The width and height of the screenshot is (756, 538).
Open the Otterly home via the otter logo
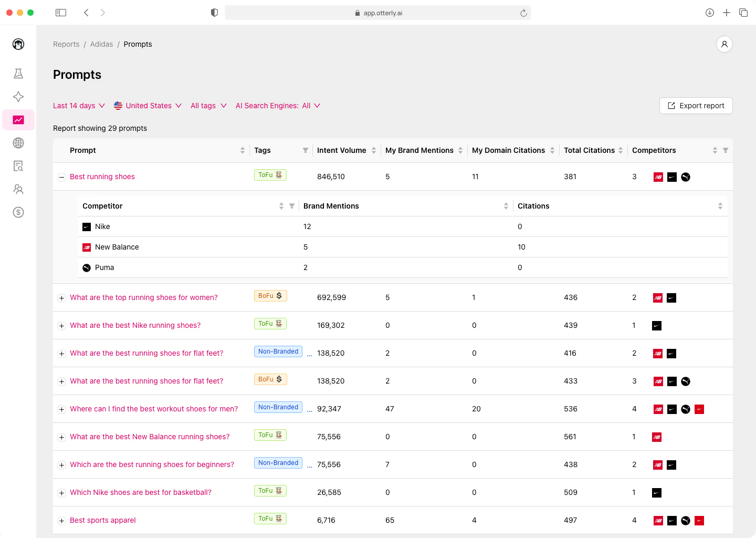coord(18,44)
